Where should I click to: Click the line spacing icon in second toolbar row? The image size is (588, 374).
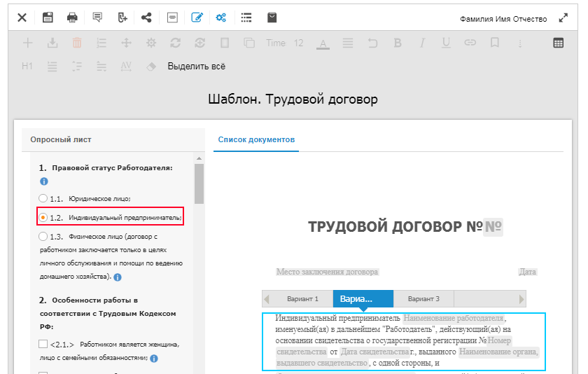coord(76,67)
